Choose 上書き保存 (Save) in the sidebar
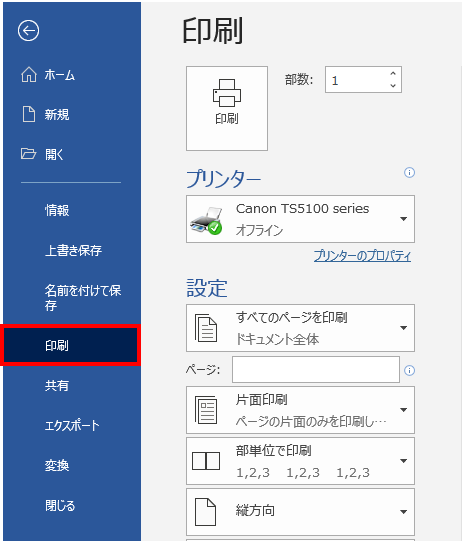462x542 pixels. point(72,250)
